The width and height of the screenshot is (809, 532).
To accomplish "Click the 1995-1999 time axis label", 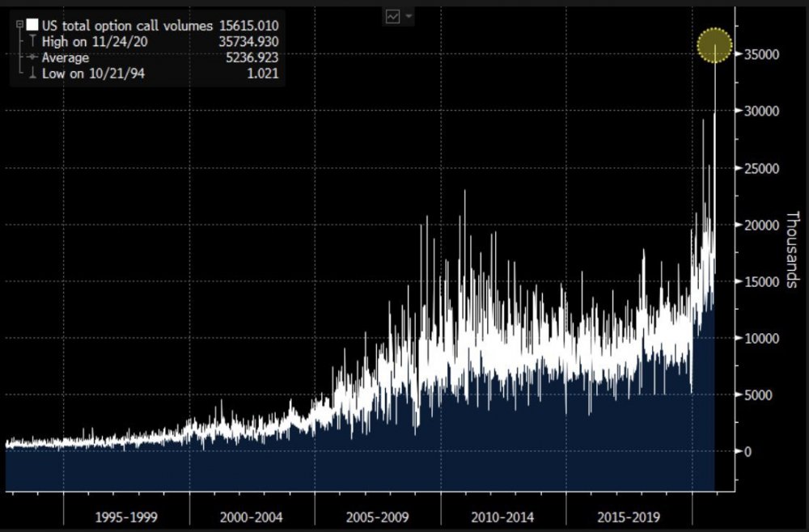I will [x=126, y=517].
